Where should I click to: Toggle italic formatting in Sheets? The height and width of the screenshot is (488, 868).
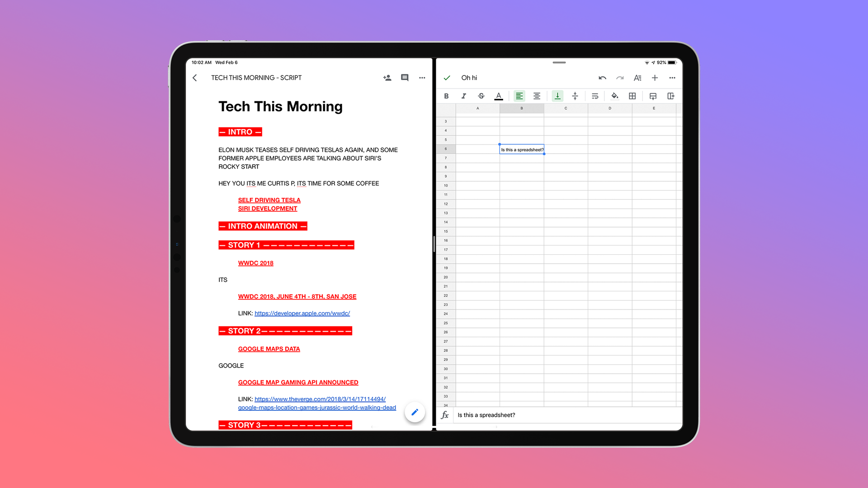(463, 96)
